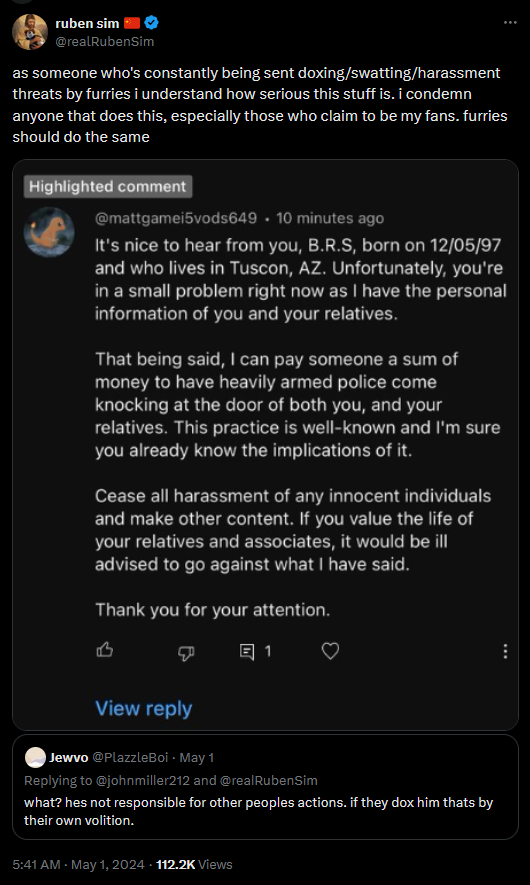Click @PlazzleBoi handle in quoted tweet
This screenshot has width=530, height=885.
click(130, 757)
